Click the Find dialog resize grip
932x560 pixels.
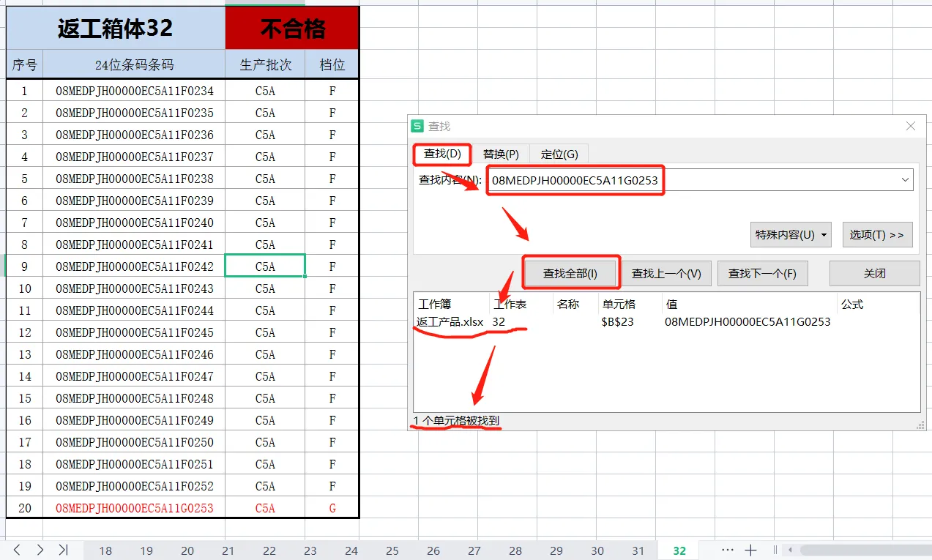(x=920, y=425)
